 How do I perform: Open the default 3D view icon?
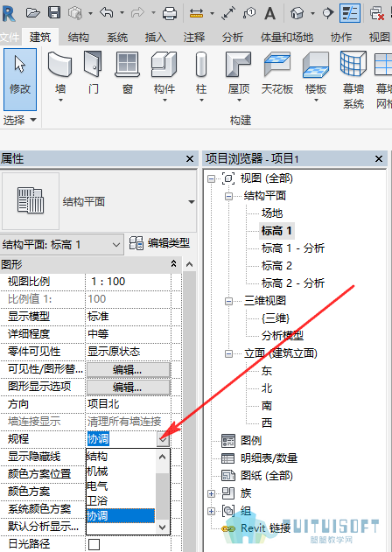[x=297, y=13]
